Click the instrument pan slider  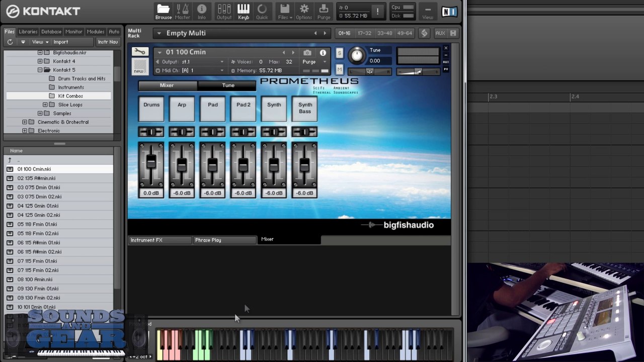click(x=370, y=72)
